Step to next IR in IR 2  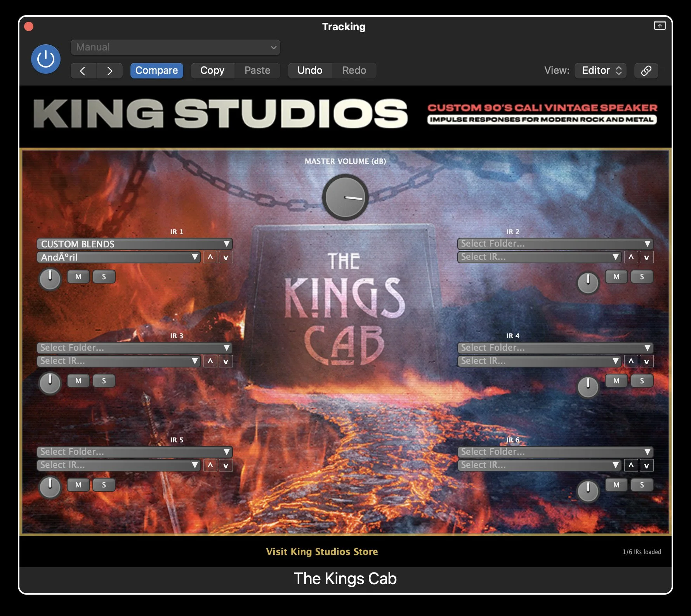[x=646, y=257]
